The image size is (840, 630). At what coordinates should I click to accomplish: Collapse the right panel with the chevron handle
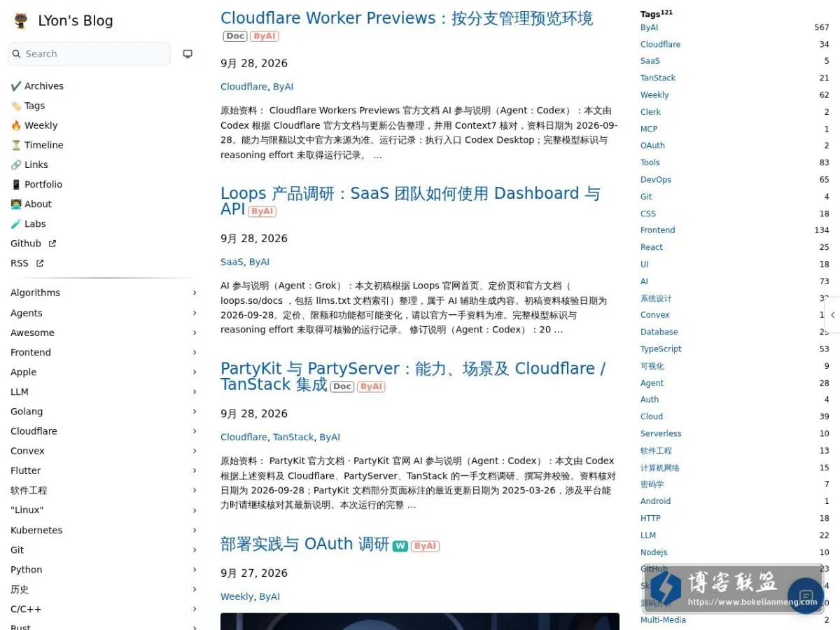pyautogui.click(x=833, y=315)
